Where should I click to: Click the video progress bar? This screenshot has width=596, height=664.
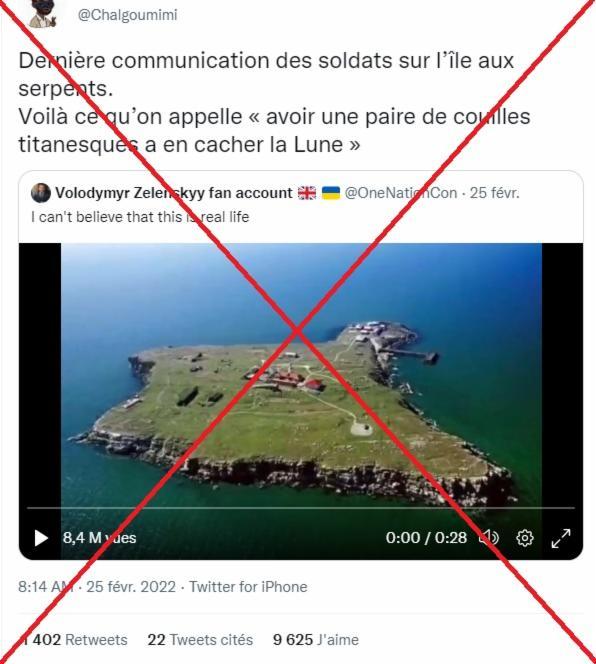[301, 507]
